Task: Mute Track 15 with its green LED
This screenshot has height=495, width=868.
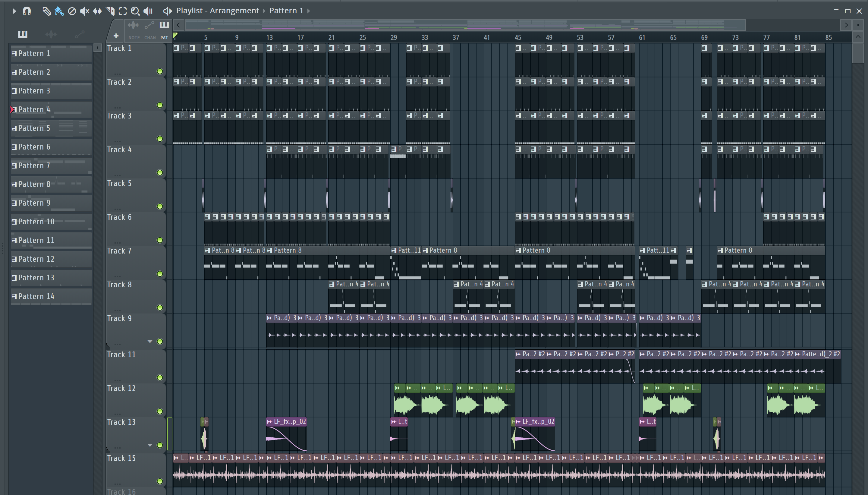Action: coord(160,481)
